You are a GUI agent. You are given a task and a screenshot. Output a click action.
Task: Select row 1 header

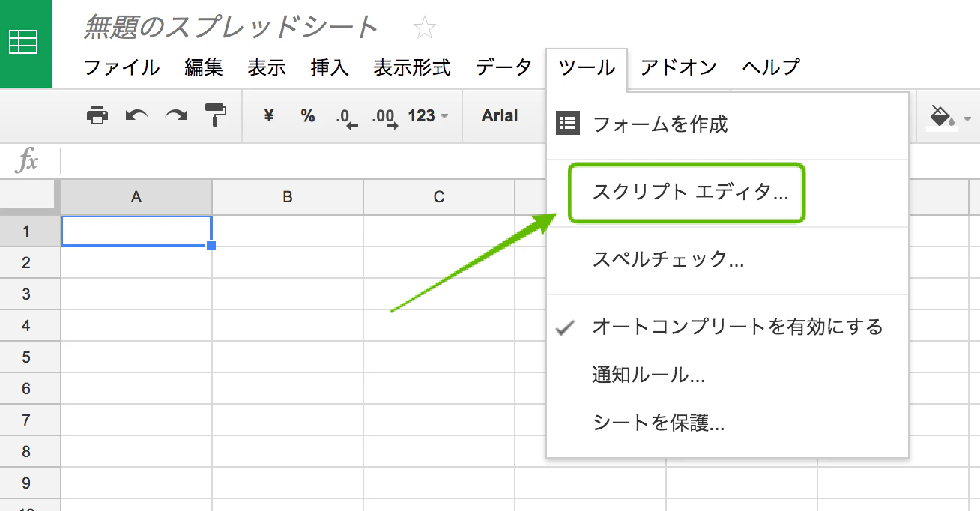(27, 231)
